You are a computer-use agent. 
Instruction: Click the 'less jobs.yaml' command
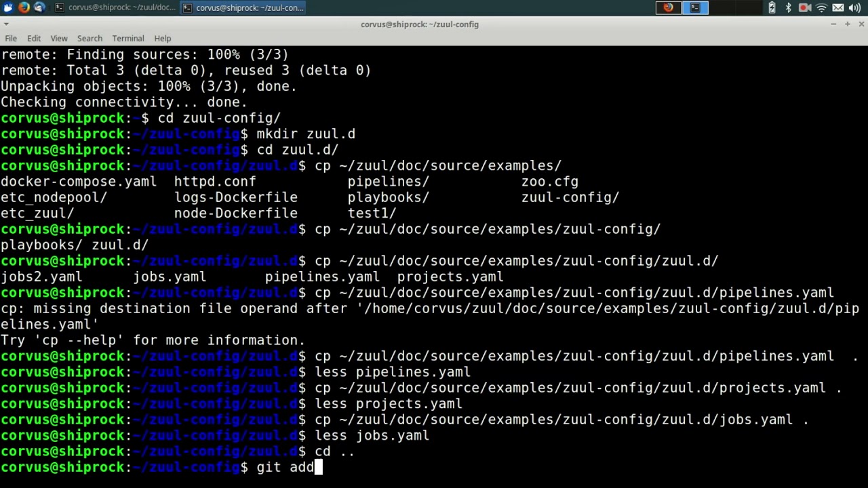click(x=372, y=436)
